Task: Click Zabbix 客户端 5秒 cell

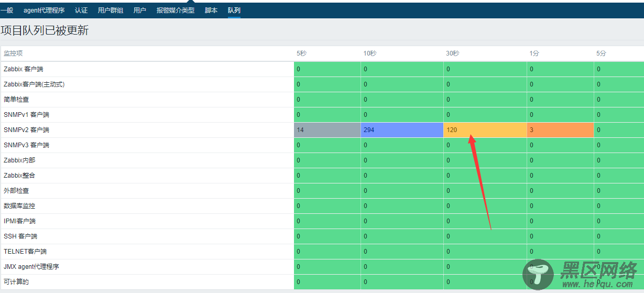Action: 327,69
